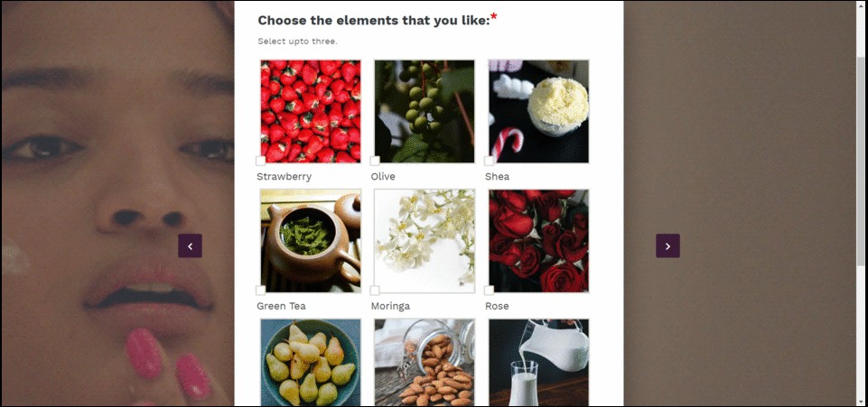Tick the Strawberry checkbox
The image size is (868, 407).
(261, 161)
